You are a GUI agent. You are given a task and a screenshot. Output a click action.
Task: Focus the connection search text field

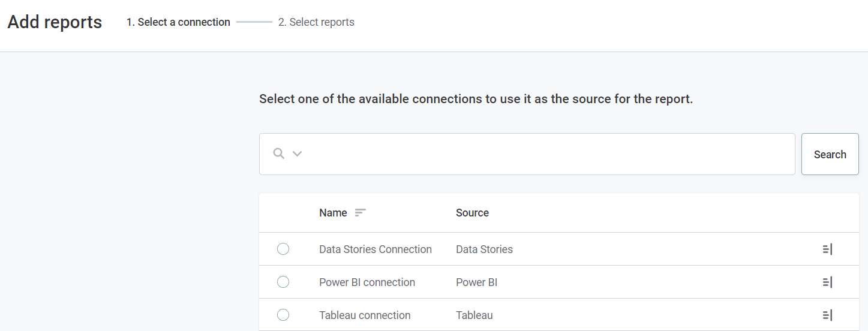pos(540,154)
